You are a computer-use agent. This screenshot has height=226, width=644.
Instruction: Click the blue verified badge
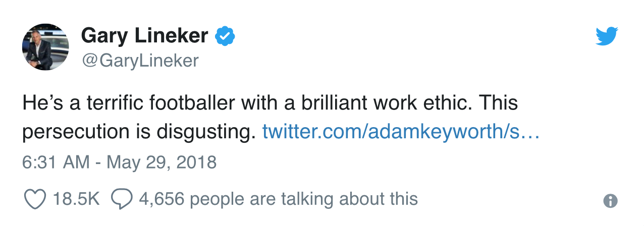coord(225,36)
